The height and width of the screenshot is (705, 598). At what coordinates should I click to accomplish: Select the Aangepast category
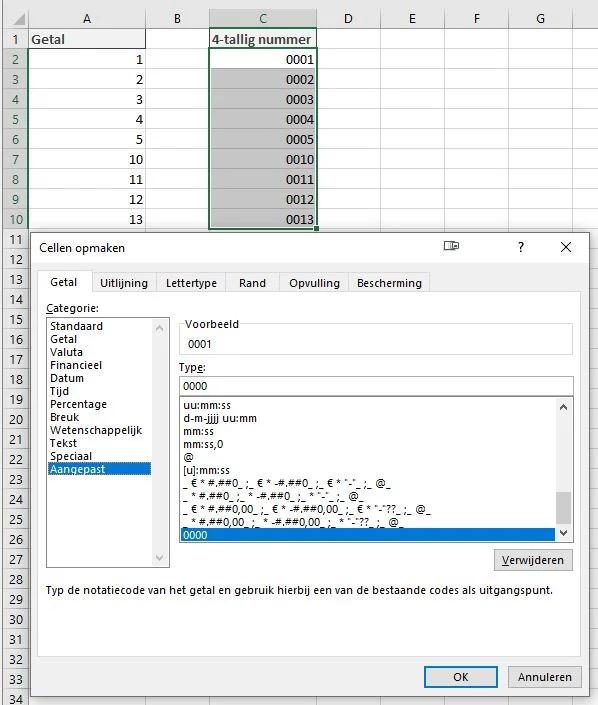click(x=99, y=469)
